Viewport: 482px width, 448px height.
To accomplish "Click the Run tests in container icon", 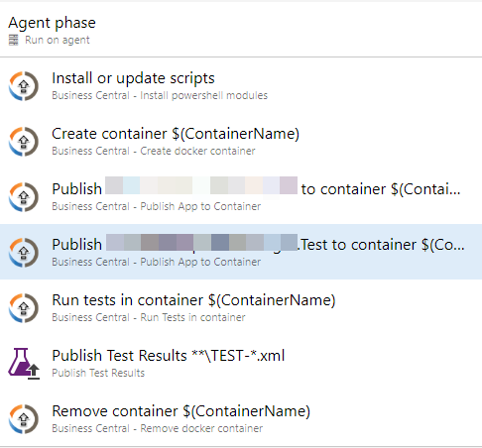I will (x=24, y=308).
